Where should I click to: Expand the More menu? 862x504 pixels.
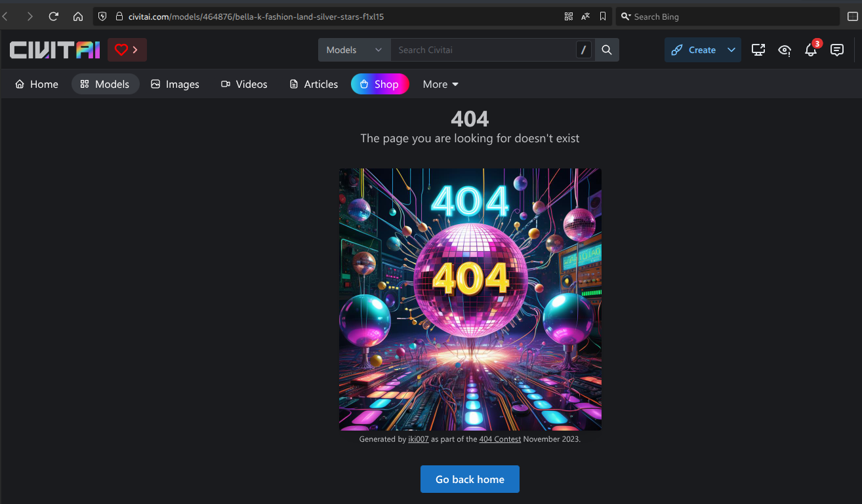(441, 84)
